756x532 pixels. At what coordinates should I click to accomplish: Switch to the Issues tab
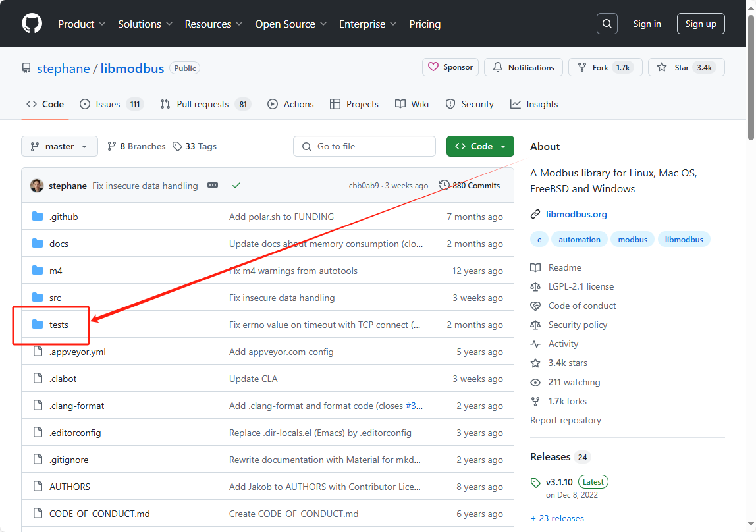107,104
